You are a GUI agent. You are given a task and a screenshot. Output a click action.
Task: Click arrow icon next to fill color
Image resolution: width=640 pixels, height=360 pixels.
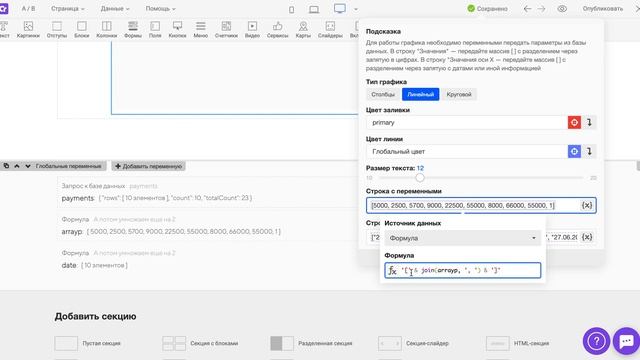(589, 122)
